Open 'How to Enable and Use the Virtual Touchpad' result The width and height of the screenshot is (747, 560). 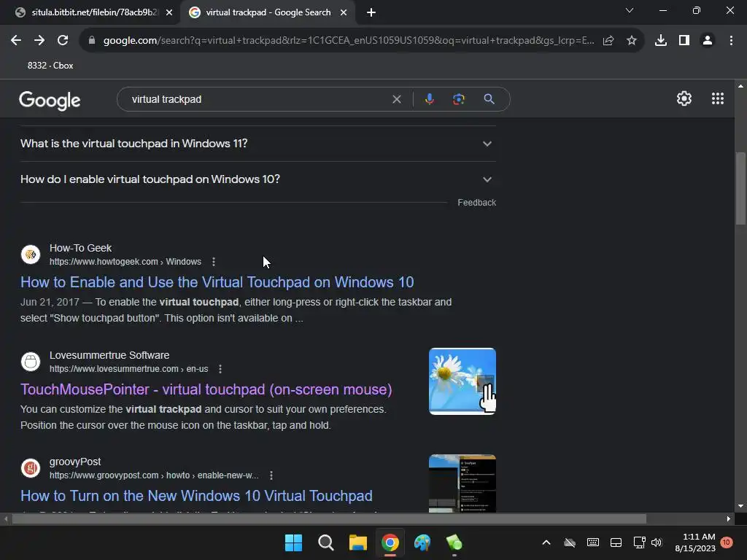click(x=217, y=282)
